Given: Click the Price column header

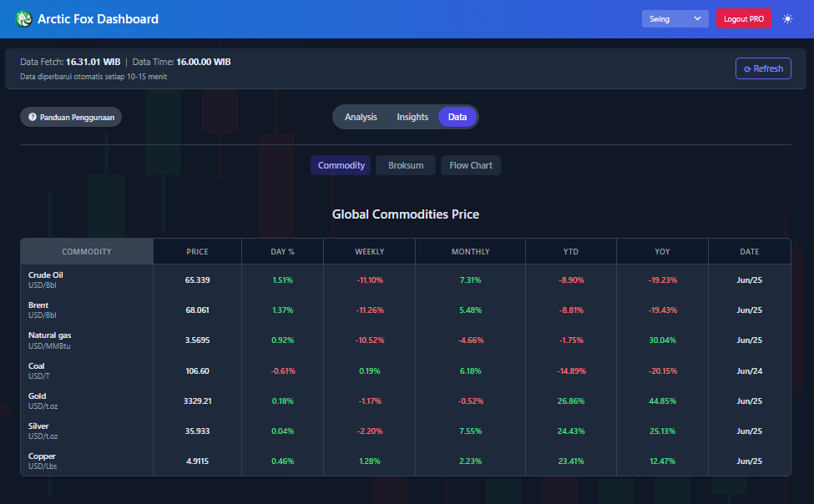Looking at the screenshot, I should pyautogui.click(x=198, y=251).
